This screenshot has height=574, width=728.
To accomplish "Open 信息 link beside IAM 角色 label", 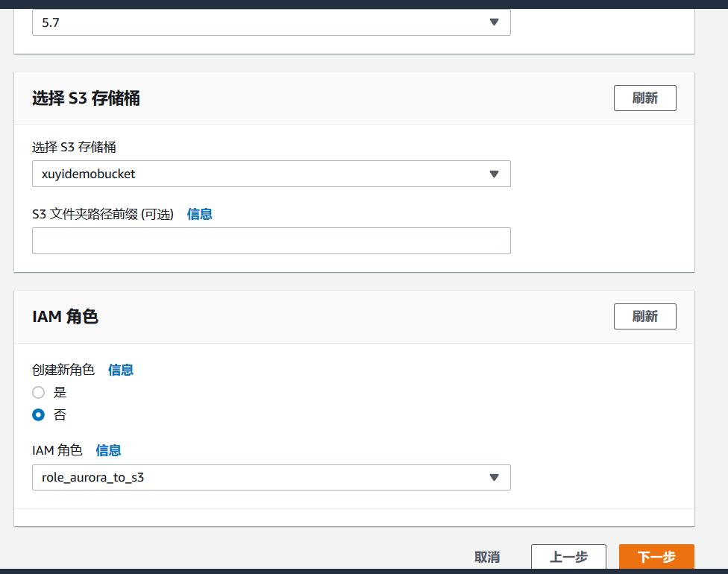I will tap(108, 450).
